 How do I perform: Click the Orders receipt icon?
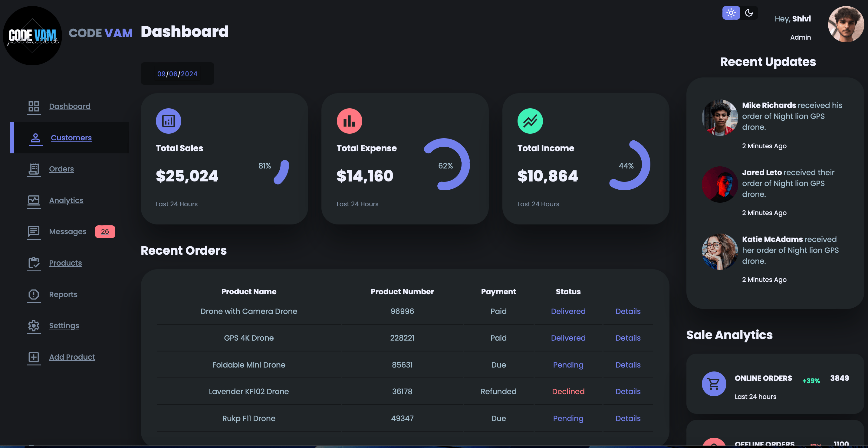tap(34, 169)
